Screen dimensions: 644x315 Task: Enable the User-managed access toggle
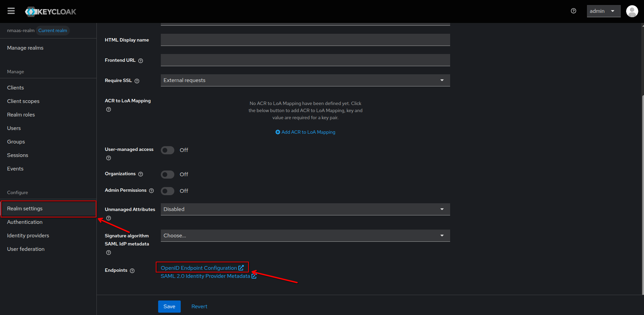tap(168, 150)
